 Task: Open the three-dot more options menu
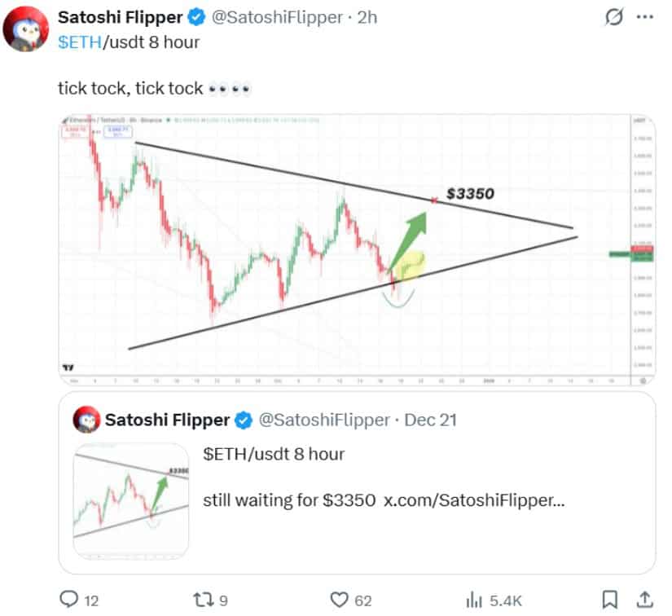(x=644, y=17)
